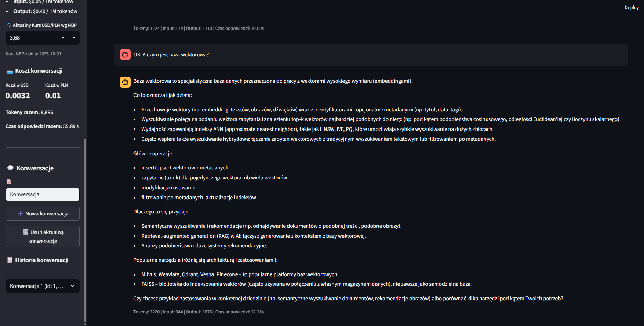644x326 pixels.
Task: Click the user avatar icon beside the question
Action: pos(125,55)
